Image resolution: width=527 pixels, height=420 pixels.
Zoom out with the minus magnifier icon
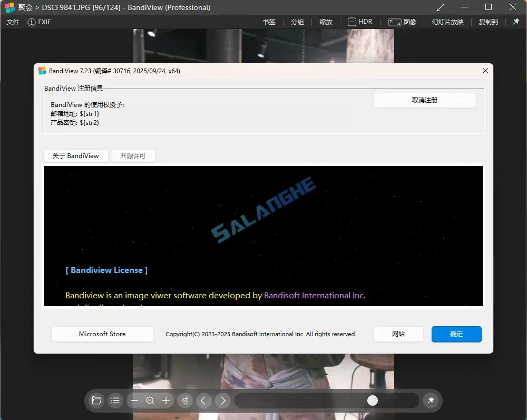pyautogui.click(x=150, y=401)
